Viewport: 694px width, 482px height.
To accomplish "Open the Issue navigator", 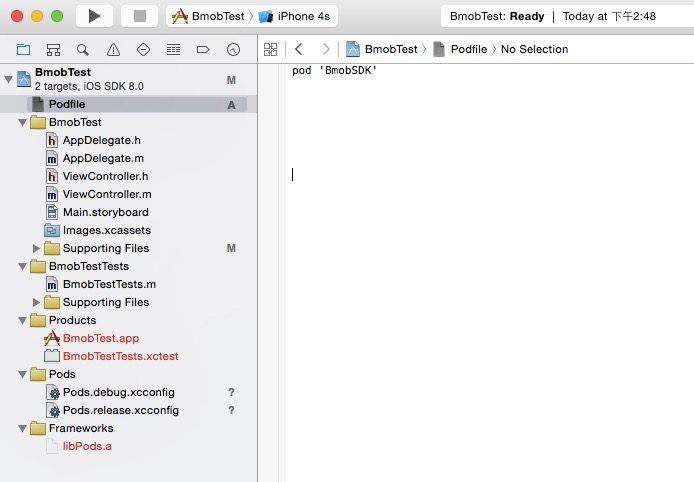I will tap(113, 50).
